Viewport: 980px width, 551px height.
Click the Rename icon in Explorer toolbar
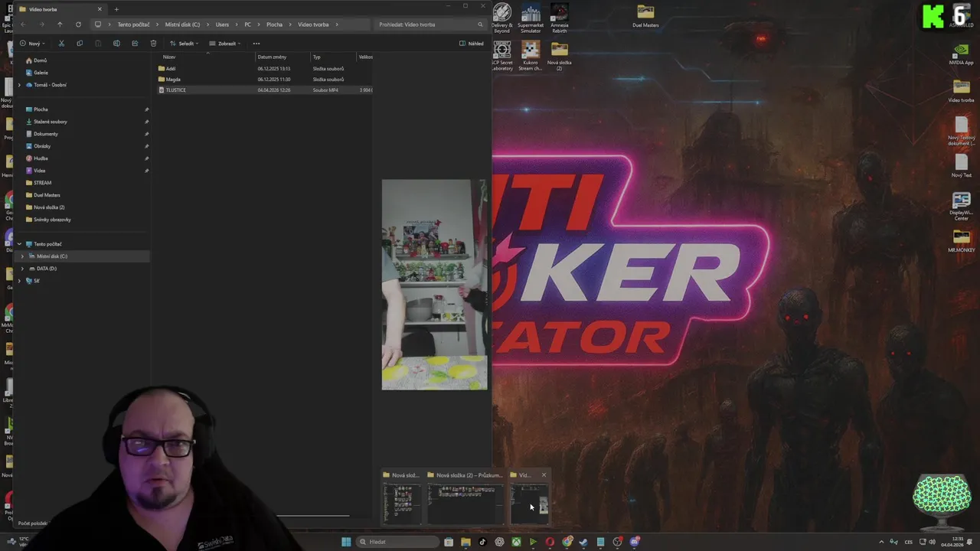click(x=116, y=44)
